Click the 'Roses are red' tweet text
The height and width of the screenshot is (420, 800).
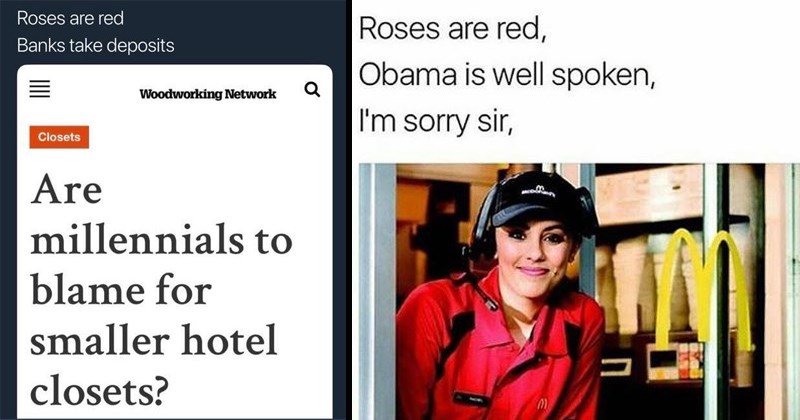pos(70,18)
